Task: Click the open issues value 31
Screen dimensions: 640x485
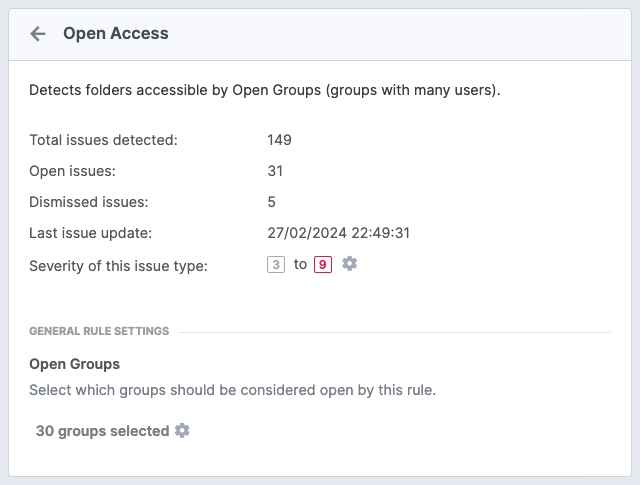Action: point(275,171)
